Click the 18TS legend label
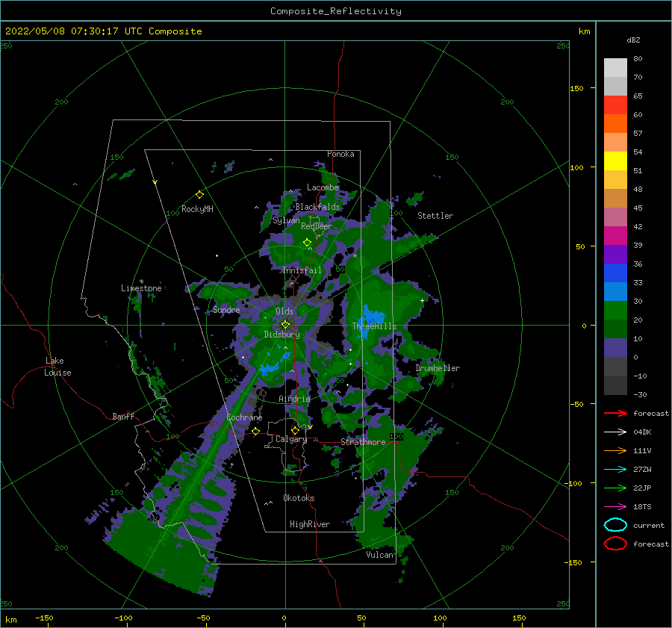Image resolution: width=672 pixels, height=628 pixels. click(642, 507)
